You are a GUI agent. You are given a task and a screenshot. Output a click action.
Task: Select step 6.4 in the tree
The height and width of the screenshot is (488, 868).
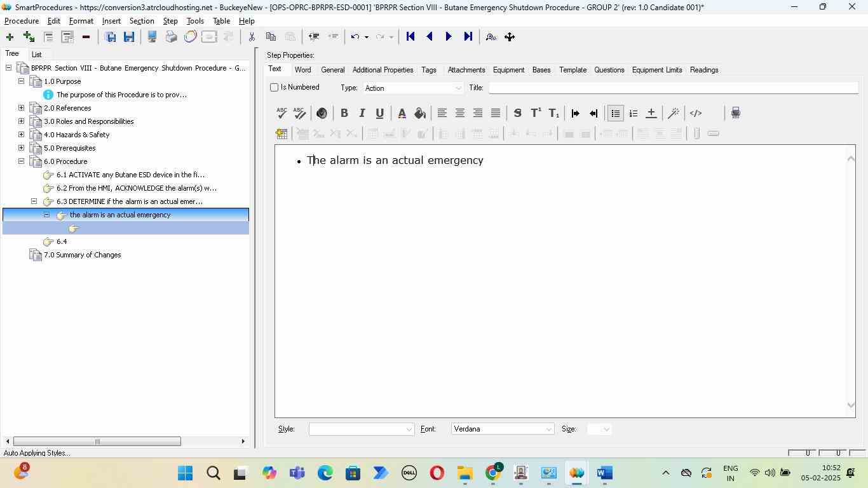click(62, 241)
